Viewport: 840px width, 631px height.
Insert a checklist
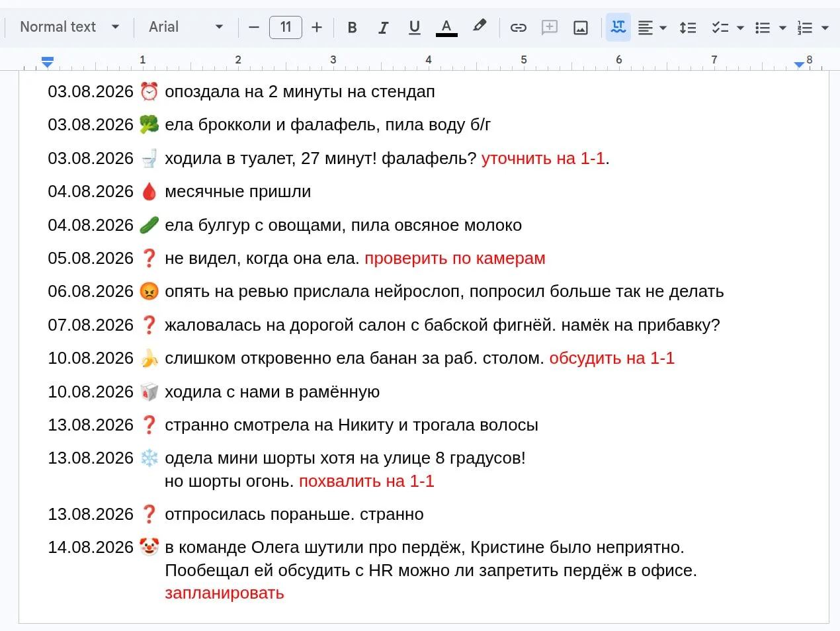click(720, 27)
